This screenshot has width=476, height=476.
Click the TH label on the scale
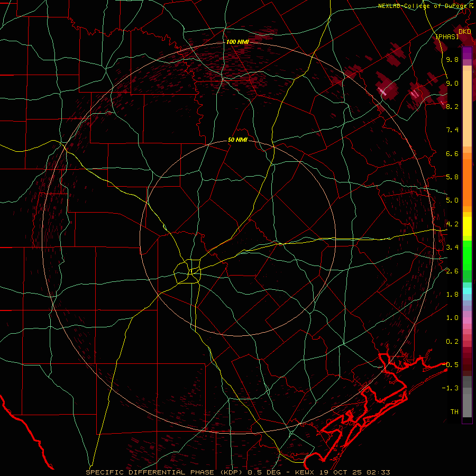(454, 411)
